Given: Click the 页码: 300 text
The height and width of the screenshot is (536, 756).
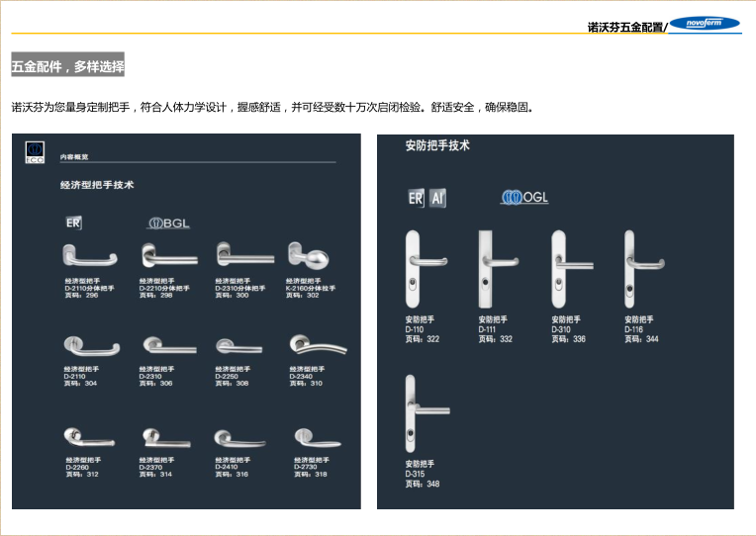Looking at the screenshot, I should (x=232, y=295).
